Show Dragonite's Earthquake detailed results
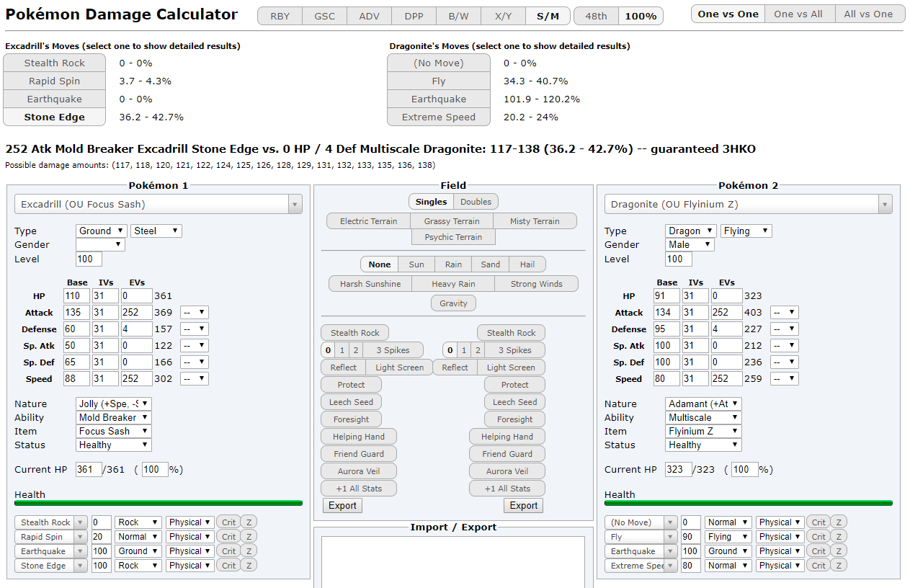This screenshot has width=910, height=588. click(438, 99)
